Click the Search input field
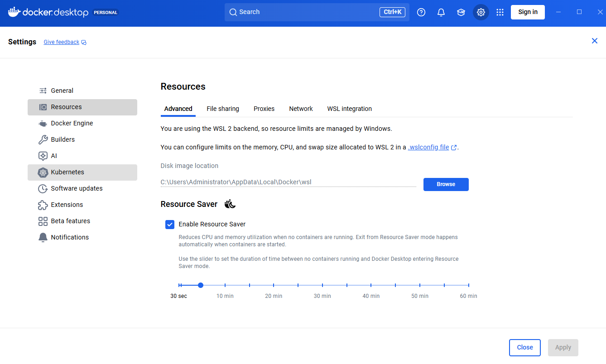 317,12
